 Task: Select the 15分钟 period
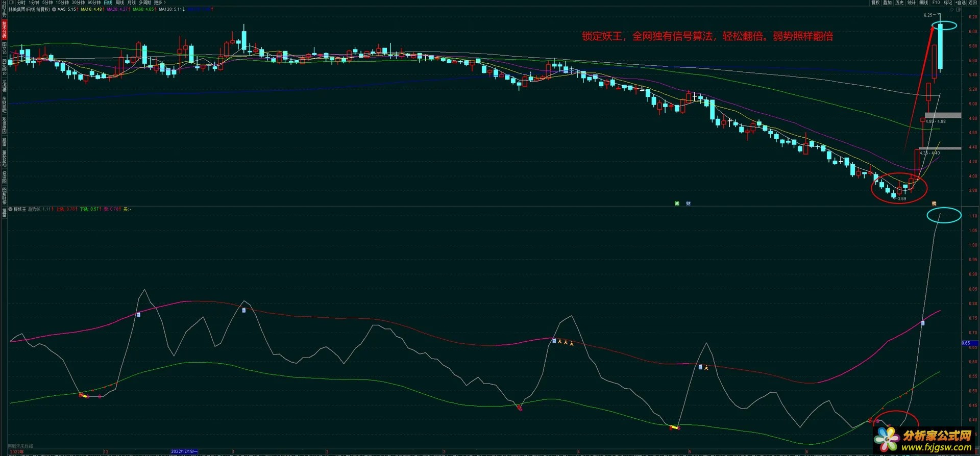tap(62, 3)
